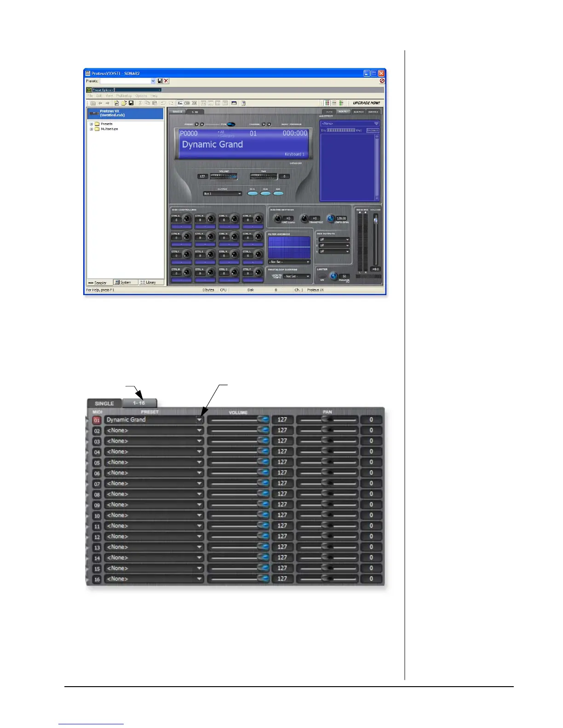This screenshot has height=728, width=563.
Task: Click the blue Tempo BPM knob
Action: pyautogui.click(x=331, y=218)
